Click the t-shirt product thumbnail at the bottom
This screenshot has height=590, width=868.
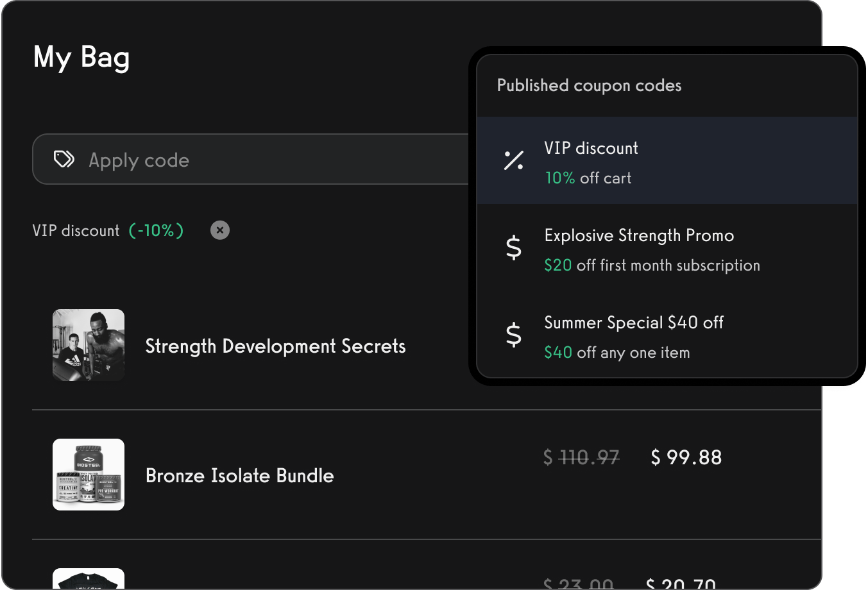click(x=89, y=580)
